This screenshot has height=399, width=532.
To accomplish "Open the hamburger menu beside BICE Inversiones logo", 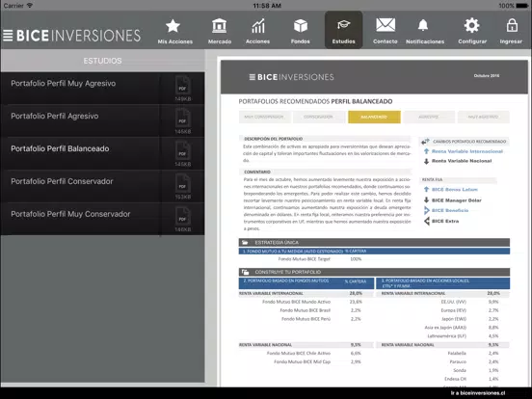I will click(x=8, y=36).
